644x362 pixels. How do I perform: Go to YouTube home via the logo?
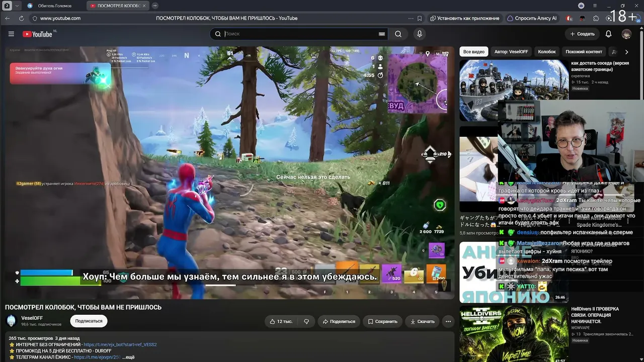pyautogui.click(x=38, y=34)
